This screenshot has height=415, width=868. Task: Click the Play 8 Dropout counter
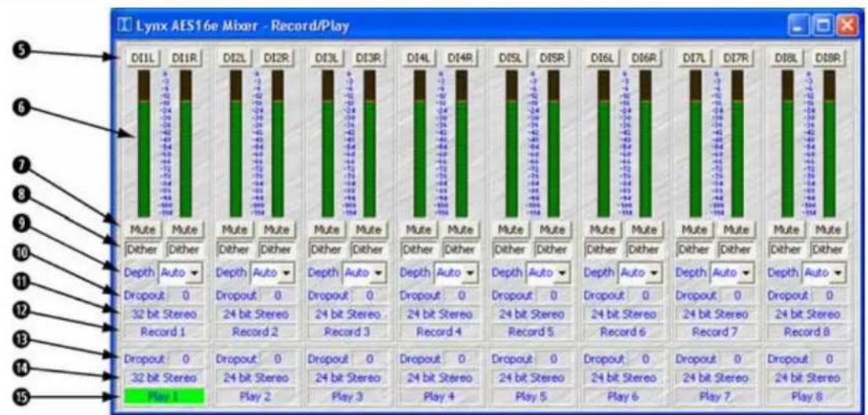(x=830, y=359)
